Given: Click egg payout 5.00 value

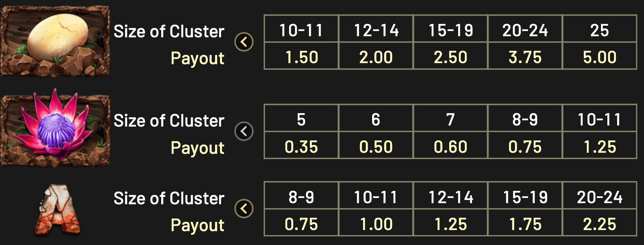Looking at the screenshot, I should point(599,57).
